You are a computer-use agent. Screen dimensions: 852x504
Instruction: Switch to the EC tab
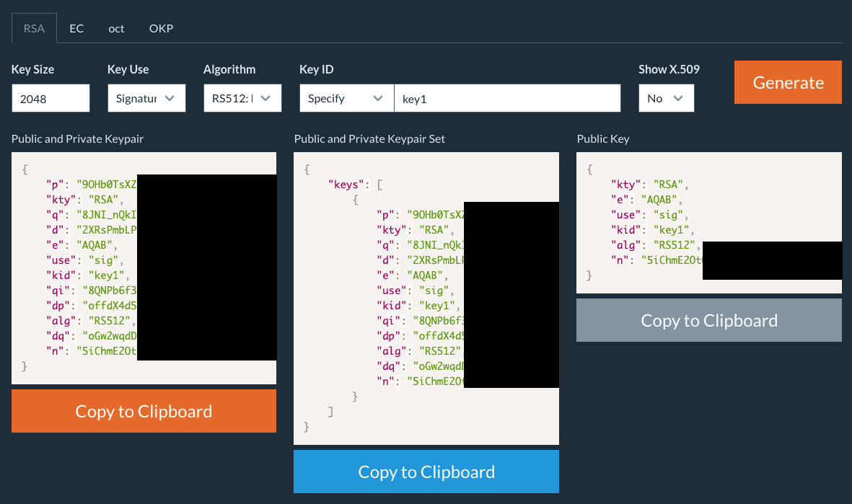point(76,28)
